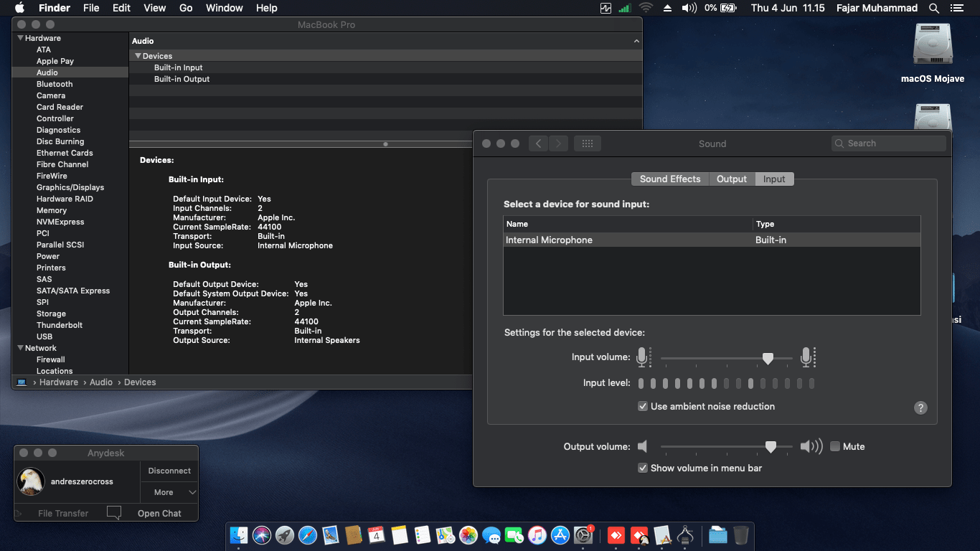
Task: Open Finder from the Dock
Action: (239, 535)
